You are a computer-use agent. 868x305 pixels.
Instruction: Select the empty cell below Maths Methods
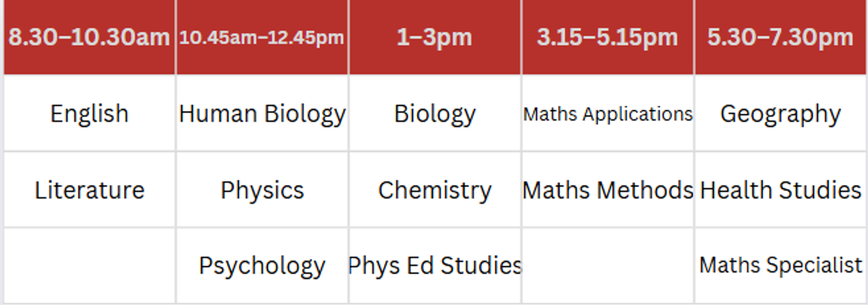[x=608, y=266]
